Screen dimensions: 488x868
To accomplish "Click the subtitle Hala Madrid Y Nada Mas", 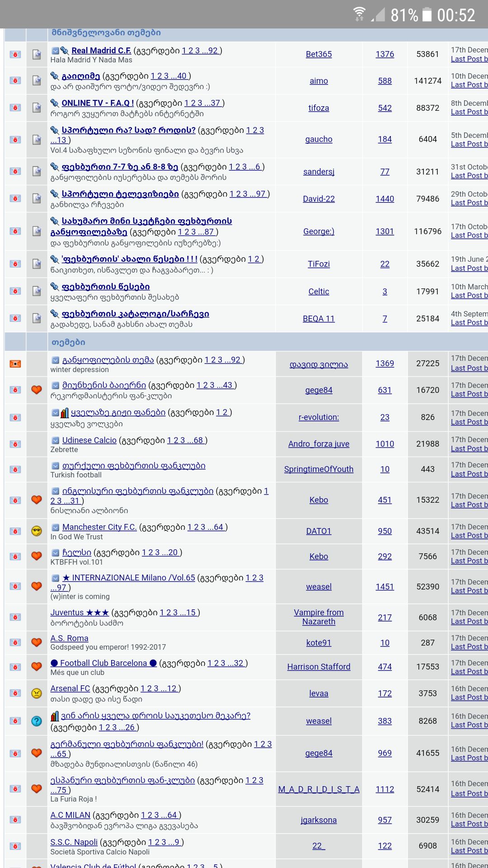I will pyautogui.click(x=91, y=60).
